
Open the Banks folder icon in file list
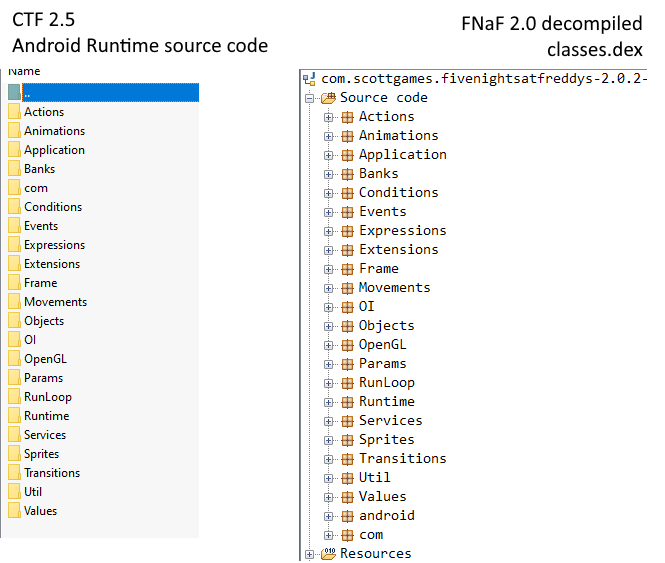(x=14, y=169)
